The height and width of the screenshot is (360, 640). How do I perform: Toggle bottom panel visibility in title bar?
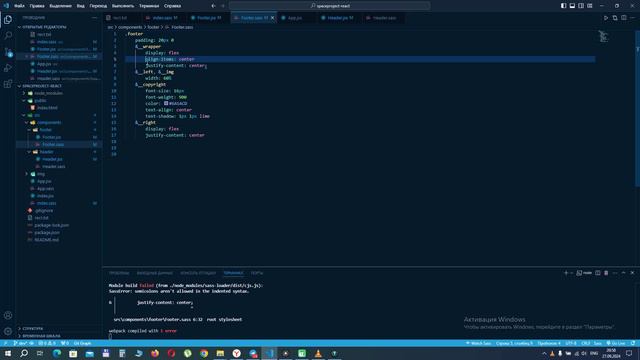(572, 6)
